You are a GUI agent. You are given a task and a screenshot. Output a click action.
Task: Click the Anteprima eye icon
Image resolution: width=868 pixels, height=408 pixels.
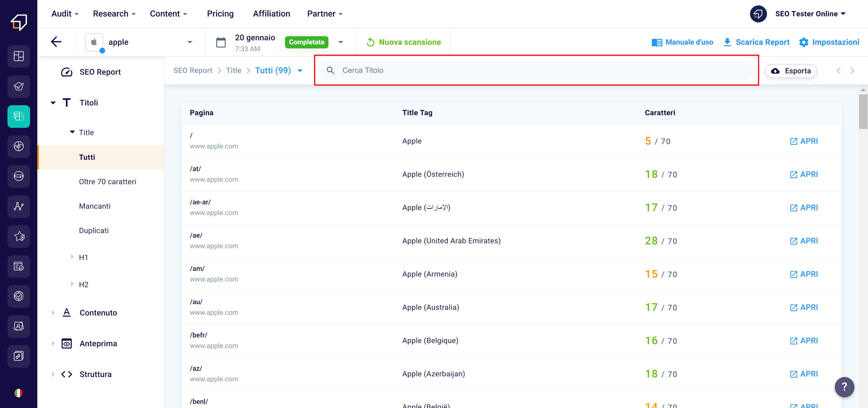(x=67, y=344)
